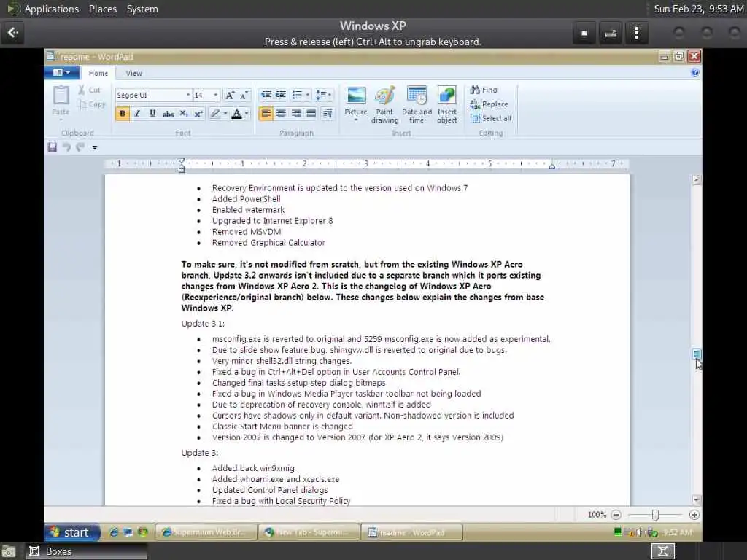Zoom out with minus button
This screenshot has width=747, height=560.
[616, 515]
